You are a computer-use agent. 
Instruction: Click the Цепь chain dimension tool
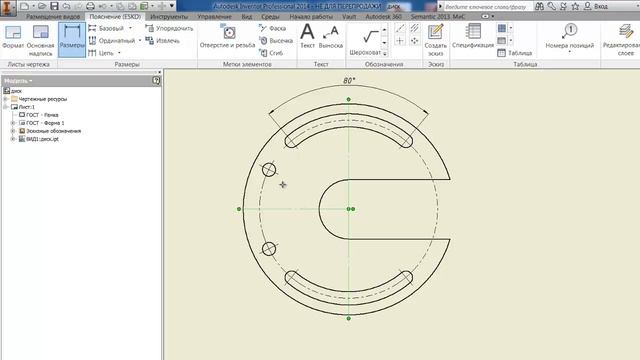point(101,53)
